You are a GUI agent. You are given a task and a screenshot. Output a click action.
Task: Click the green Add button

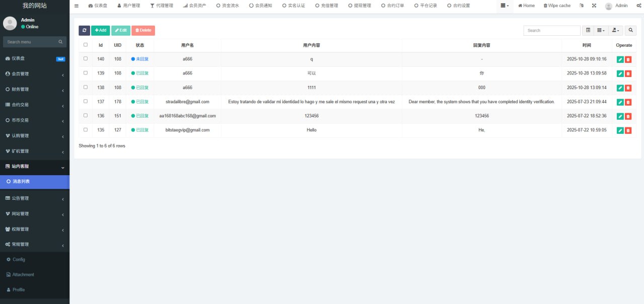(x=100, y=30)
